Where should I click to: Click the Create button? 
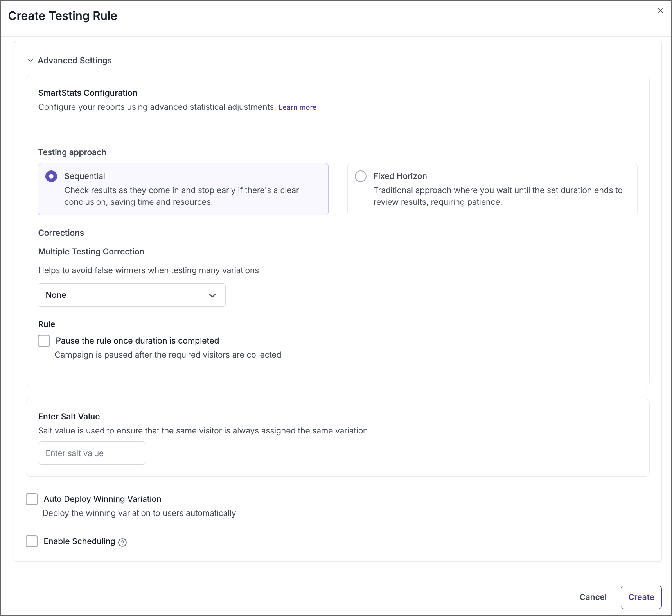[x=641, y=597]
